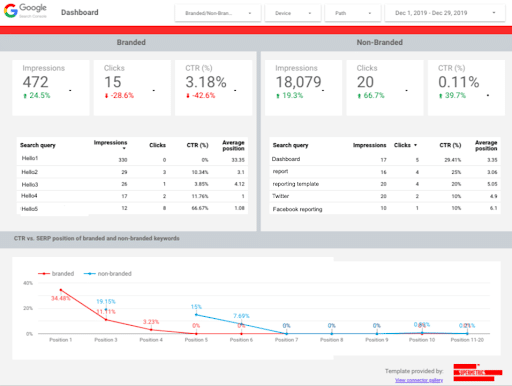Click the Position 1 axis label
Screen dimensions: 512x386
pos(61,340)
